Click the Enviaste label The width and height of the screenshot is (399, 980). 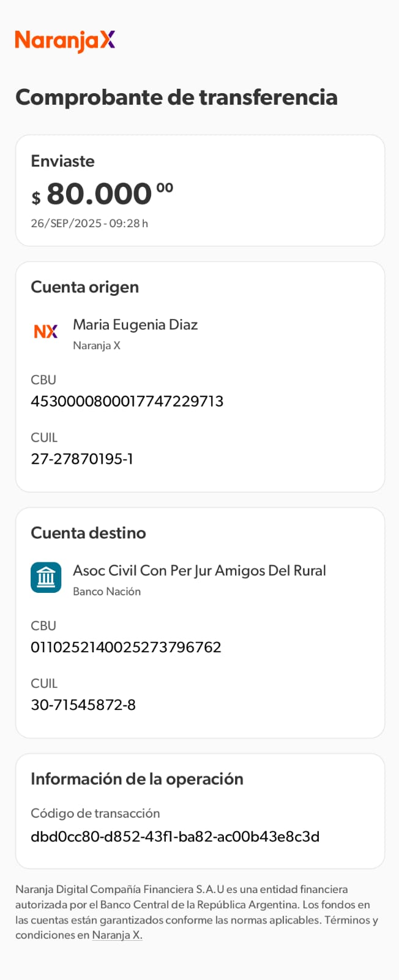[x=62, y=161]
